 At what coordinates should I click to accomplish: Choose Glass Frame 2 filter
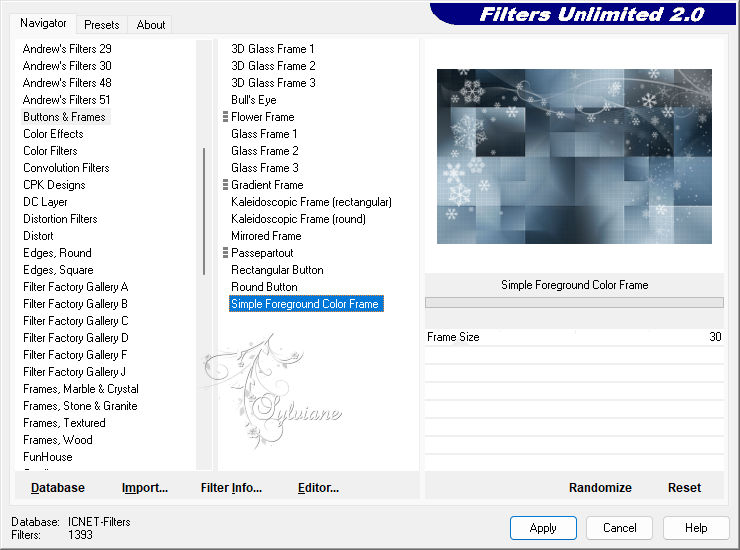265,151
